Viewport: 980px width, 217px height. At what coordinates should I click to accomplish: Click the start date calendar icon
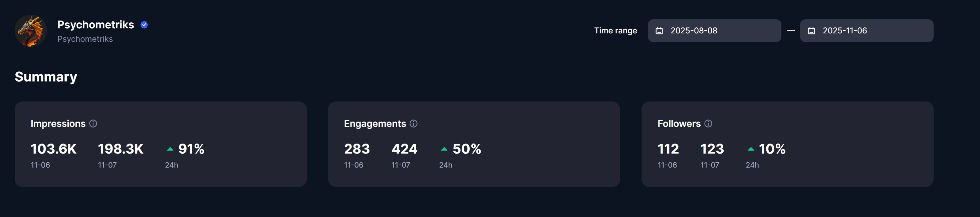pyautogui.click(x=659, y=31)
